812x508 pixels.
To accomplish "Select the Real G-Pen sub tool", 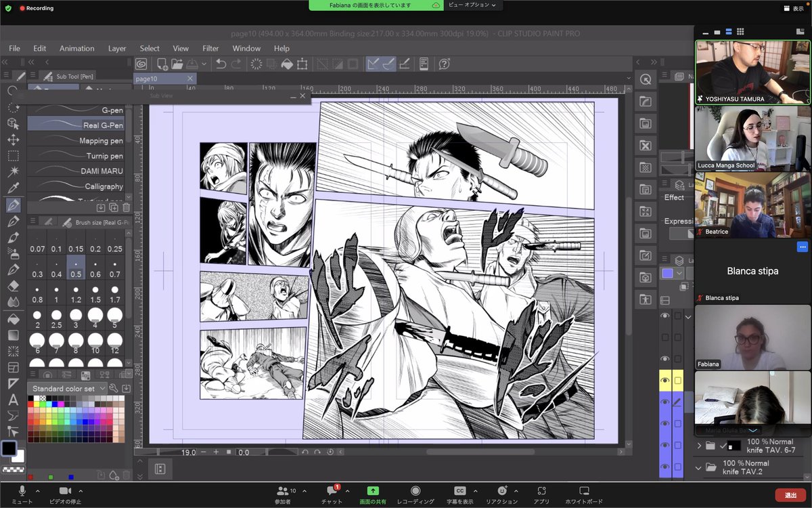I will click(x=75, y=125).
